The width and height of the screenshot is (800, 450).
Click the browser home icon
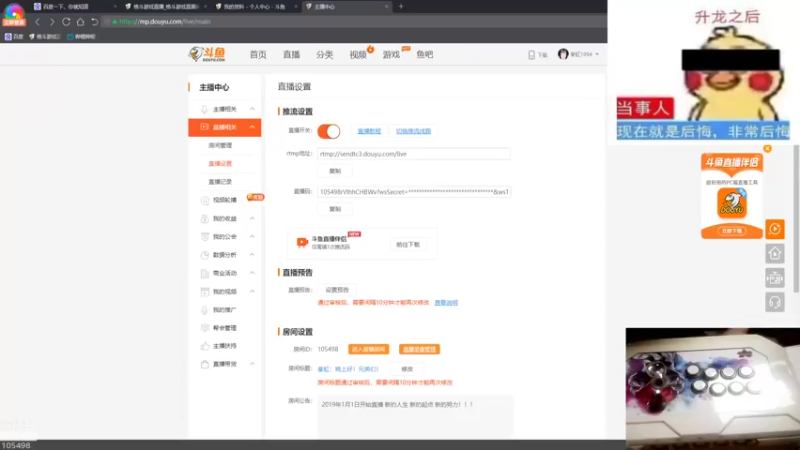(x=80, y=22)
